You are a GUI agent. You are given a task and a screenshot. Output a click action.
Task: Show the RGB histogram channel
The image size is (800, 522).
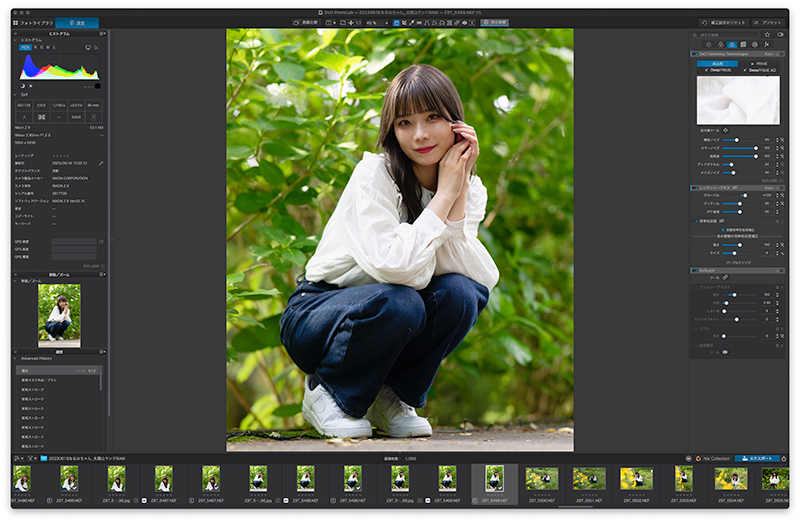coord(25,47)
